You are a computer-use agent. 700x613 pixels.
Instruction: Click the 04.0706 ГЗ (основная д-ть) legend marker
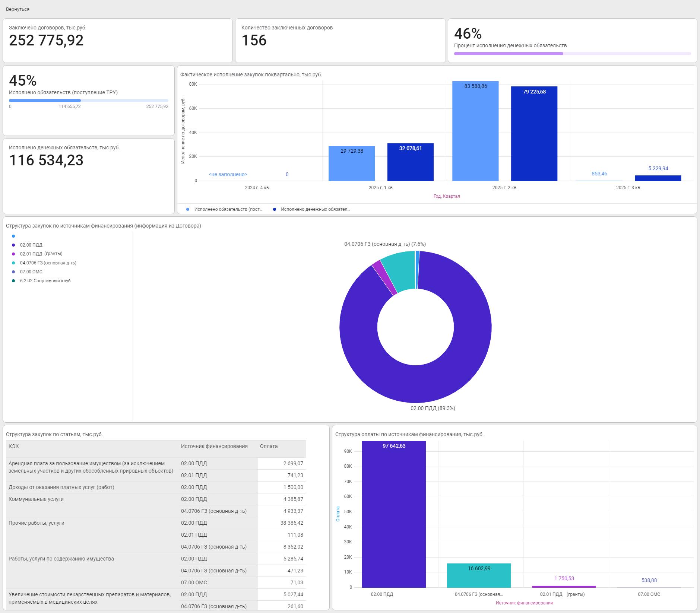[x=13, y=263]
